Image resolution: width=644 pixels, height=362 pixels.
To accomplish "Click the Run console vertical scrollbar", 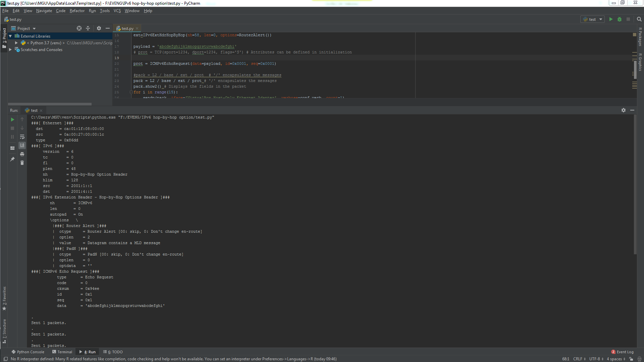I will (635, 185).
